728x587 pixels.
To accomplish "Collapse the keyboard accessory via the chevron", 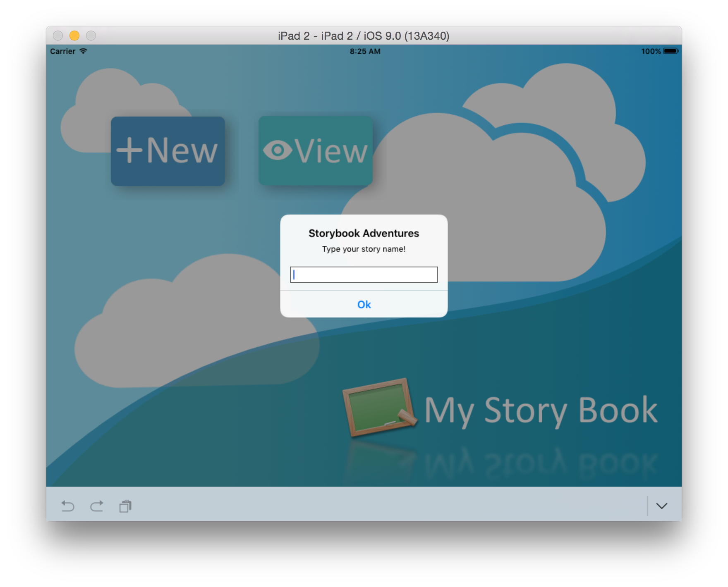I will [662, 506].
